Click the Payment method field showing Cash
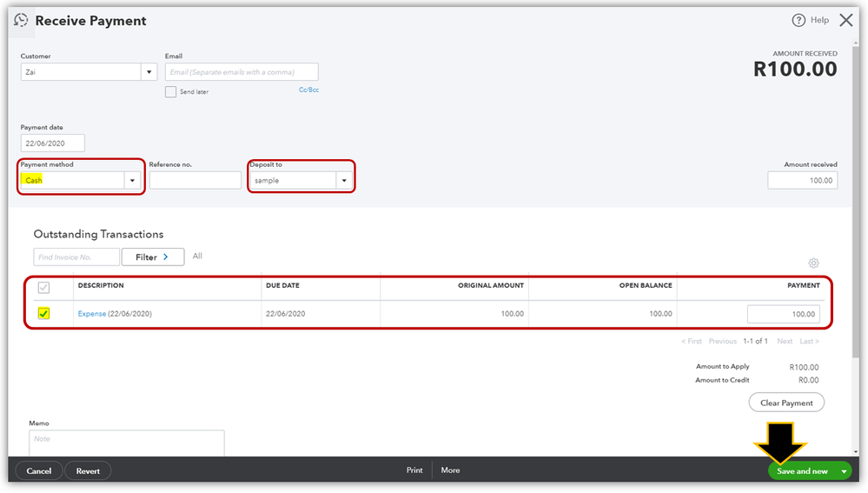Image resolution: width=868 pixels, height=493 pixels. tap(72, 181)
